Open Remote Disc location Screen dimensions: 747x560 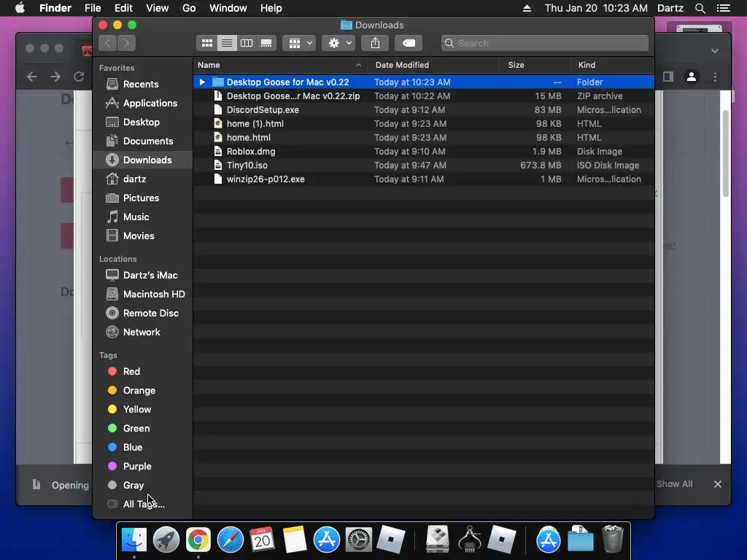[x=143, y=313]
